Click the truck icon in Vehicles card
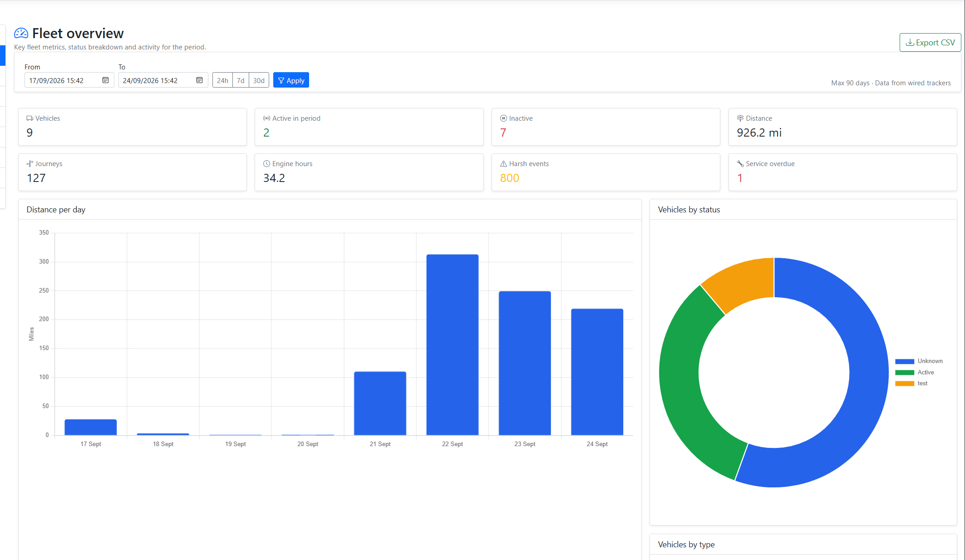This screenshot has height=560, width=965. pos(30,118)
